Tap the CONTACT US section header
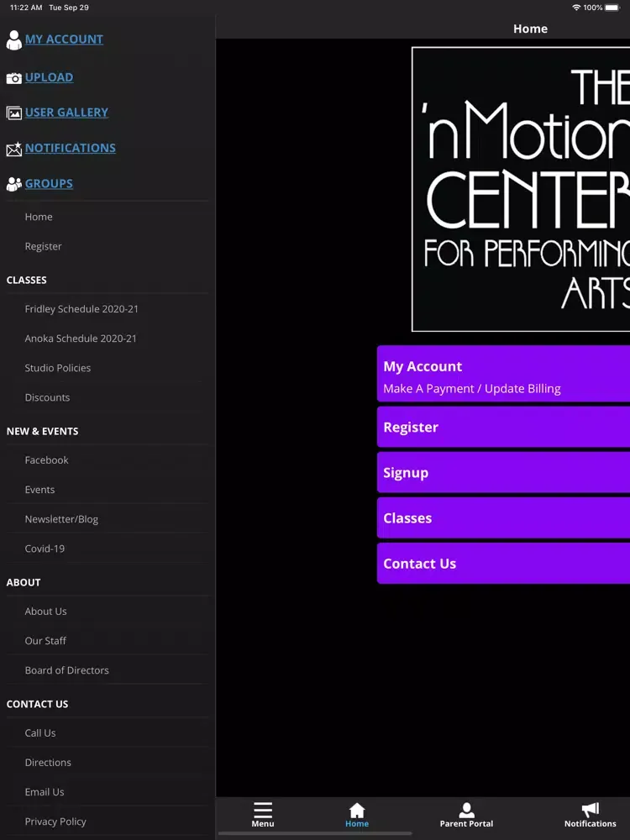This screenshot has width=630, height=840. [38, 704]
